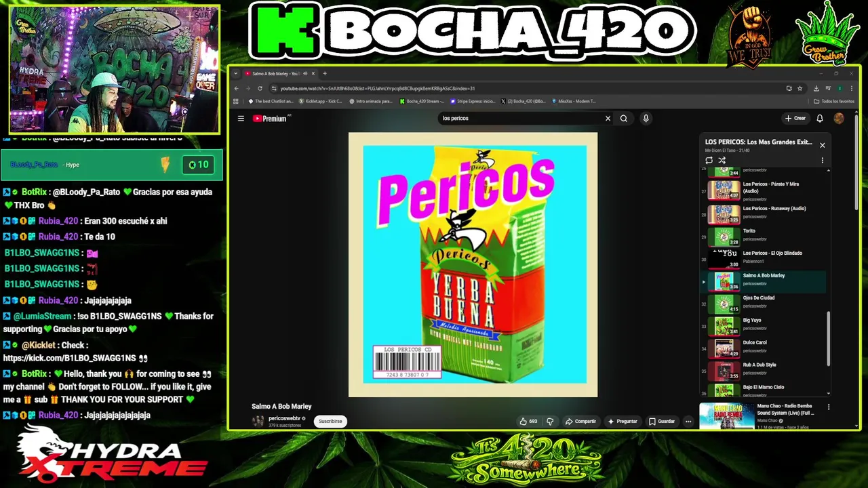
Task: Open the Kicklet.app bookmark
Action: 320,102
